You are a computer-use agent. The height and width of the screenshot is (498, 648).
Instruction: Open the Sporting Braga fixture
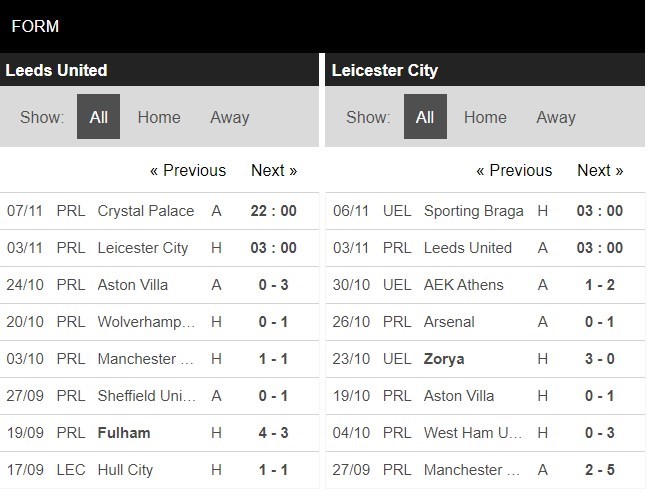pyautogui.click(x=474, y=211)
